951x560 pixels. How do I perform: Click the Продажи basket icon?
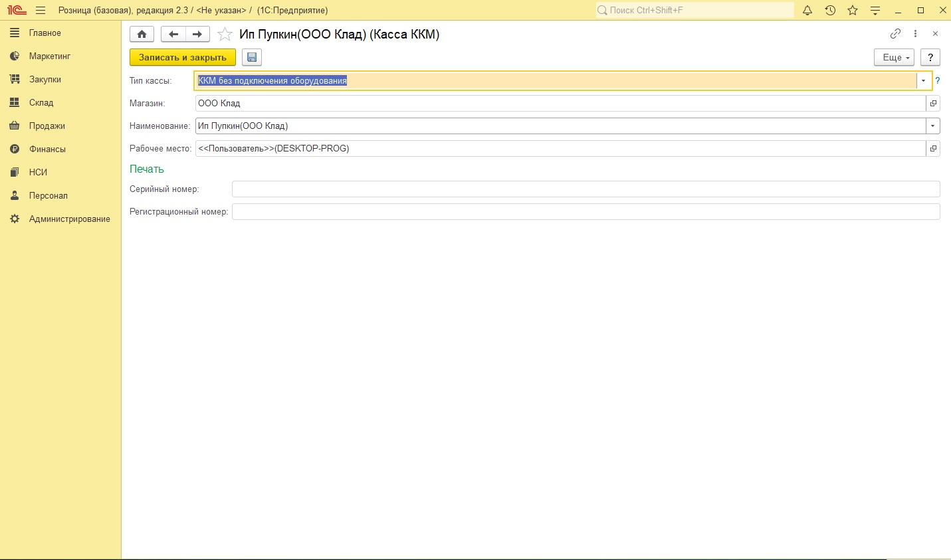click(15, 126)
